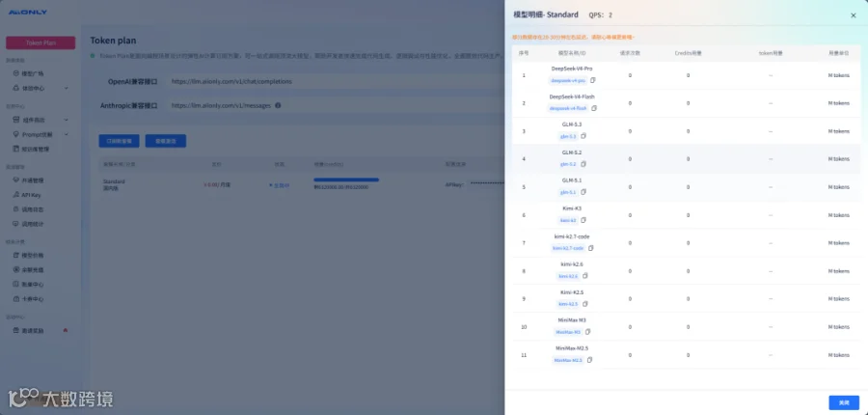Click the token用量 column header
The width and height of the screenshot is (868, 415).
click(x=771, y=53)
